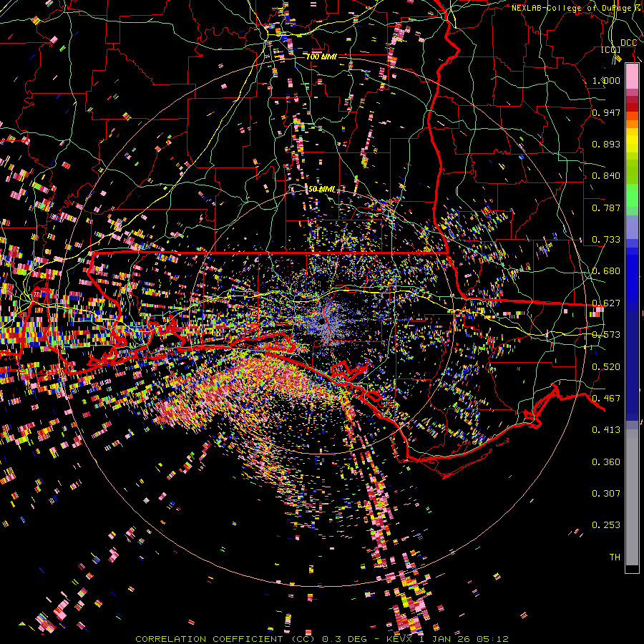The width and height of the screenshot is (644, 644).
Task: Click the TH threshold label on the scale
Action: 615,557
